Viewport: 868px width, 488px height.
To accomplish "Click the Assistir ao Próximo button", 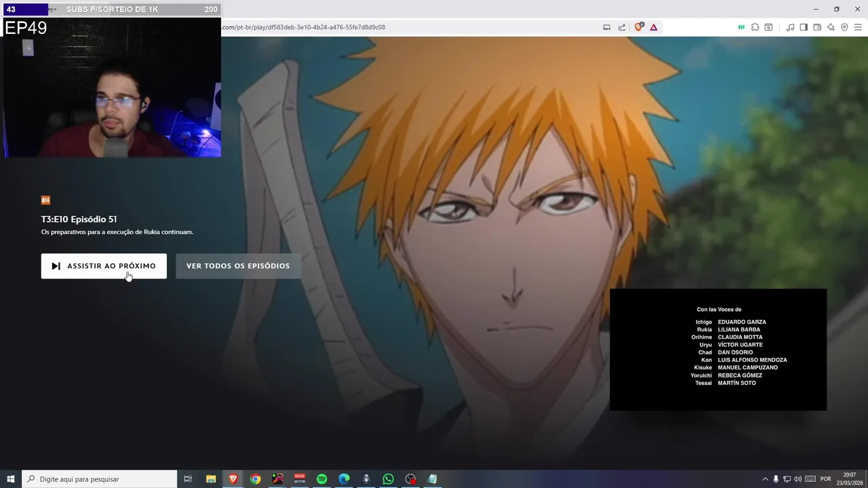I will coord(104,266).
